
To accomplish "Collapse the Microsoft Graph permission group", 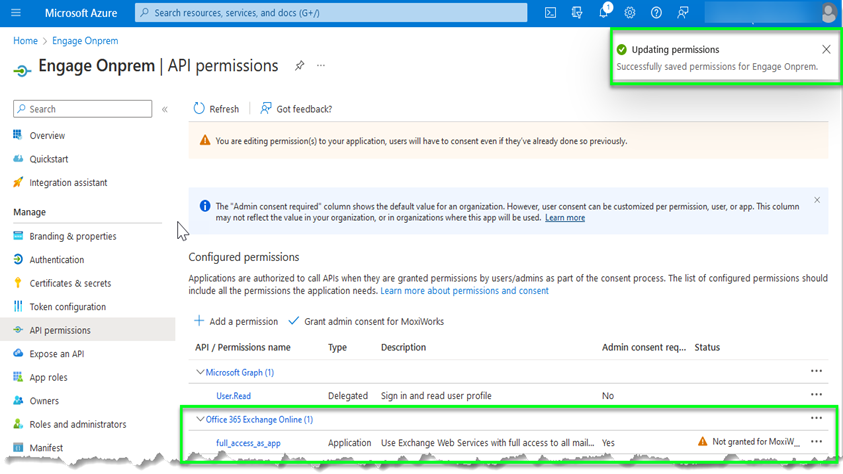I will point(198,372).
